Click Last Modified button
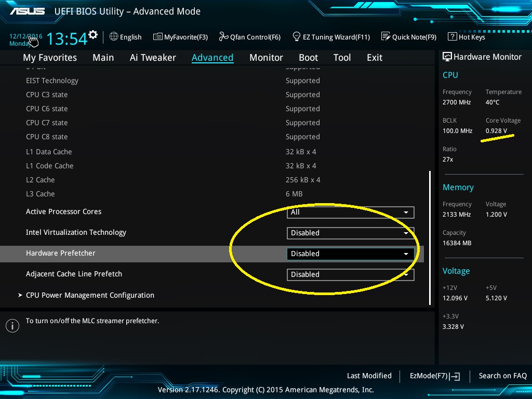The image size is (532, 399). [x=369, y=376]
